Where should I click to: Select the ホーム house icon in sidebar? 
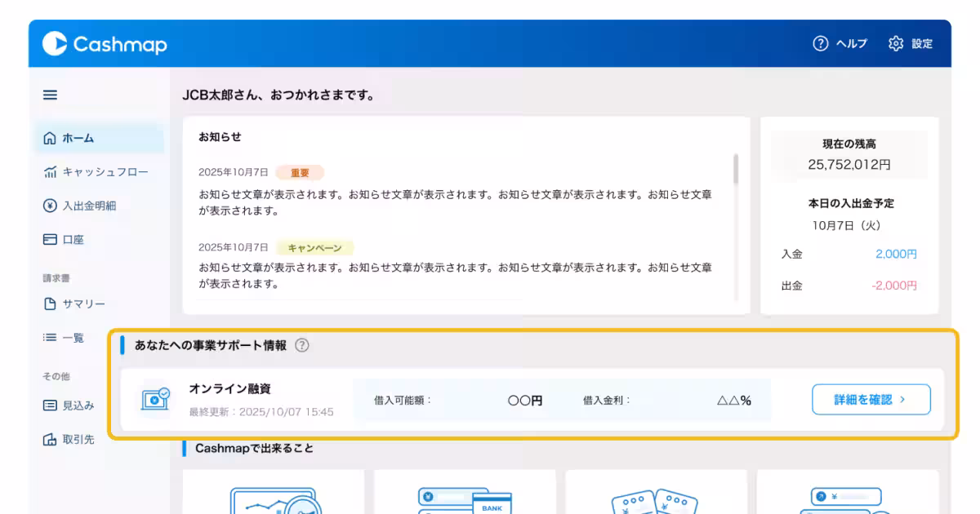(48, 139)
